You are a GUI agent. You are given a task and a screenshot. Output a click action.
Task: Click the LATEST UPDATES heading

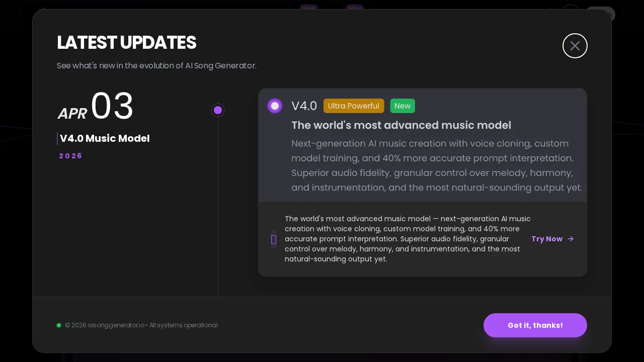coord(126,43)
